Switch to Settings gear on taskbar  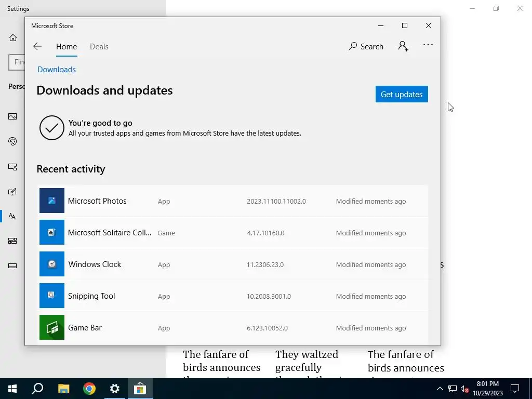[x=115, y=389]
